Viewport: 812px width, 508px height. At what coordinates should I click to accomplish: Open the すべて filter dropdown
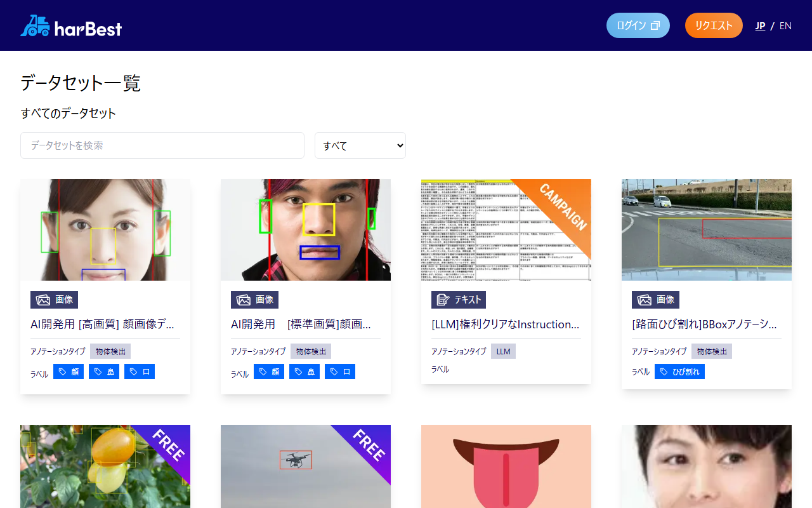360,145
